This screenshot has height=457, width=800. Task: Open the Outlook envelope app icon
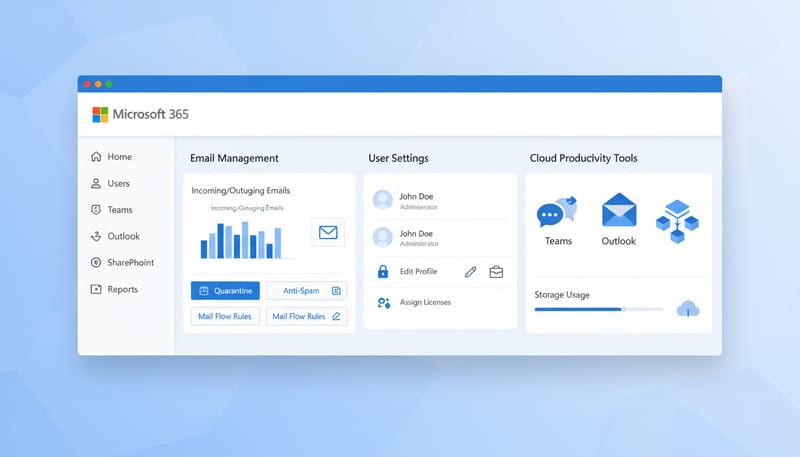click(x=619, y=210)
